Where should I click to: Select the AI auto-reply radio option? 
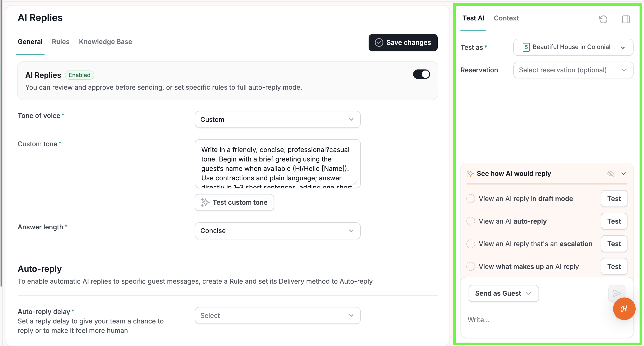pos(471,221)
